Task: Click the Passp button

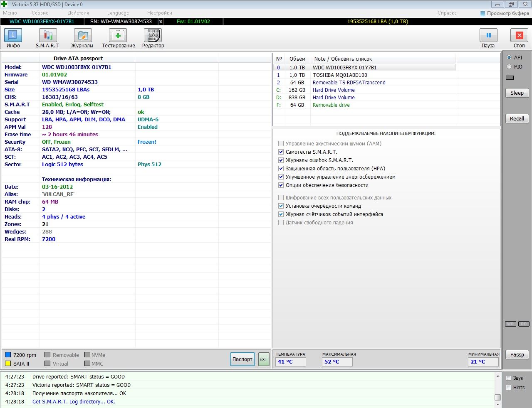Action: [517, 355]
